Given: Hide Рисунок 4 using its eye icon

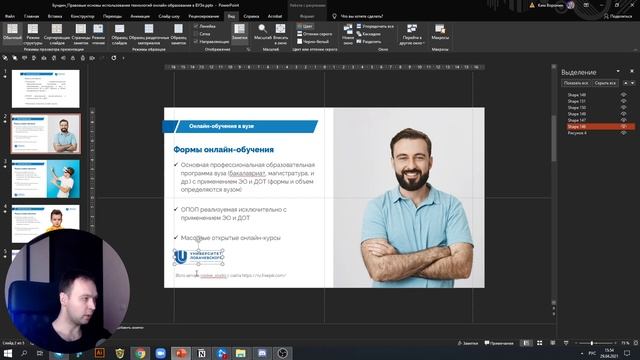Looking at the screenshot, I should [623, 133].
